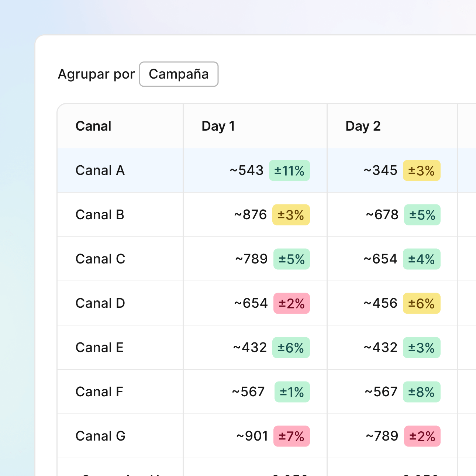Select the Canal F row label
476x476 pixels.
[99, 392]
